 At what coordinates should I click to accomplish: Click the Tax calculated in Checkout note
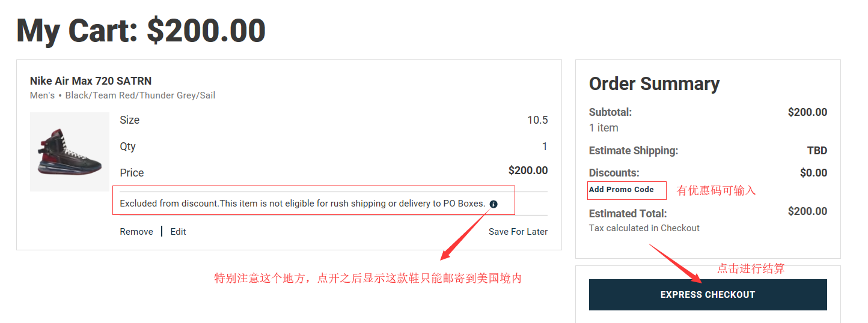(644, 228)
